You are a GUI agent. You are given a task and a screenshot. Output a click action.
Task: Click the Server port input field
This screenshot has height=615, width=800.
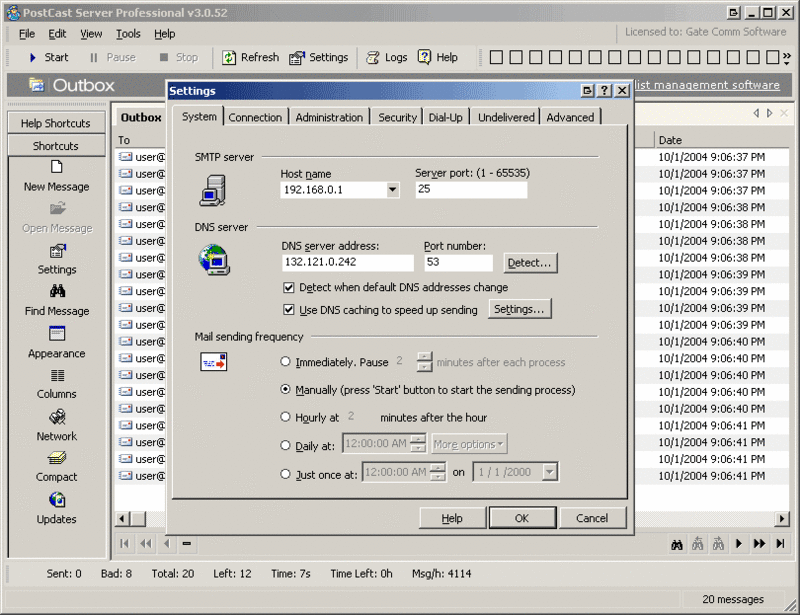(x=471, y=189)
